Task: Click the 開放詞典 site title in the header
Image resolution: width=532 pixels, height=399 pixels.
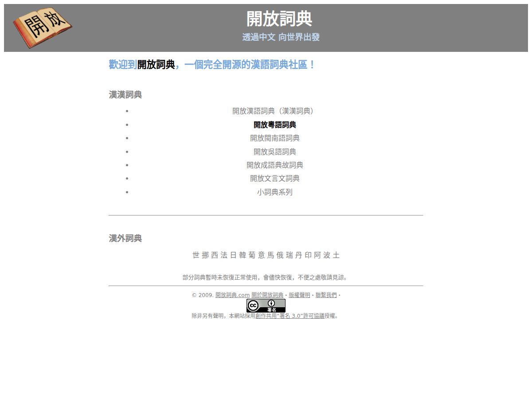Action: 279,19
